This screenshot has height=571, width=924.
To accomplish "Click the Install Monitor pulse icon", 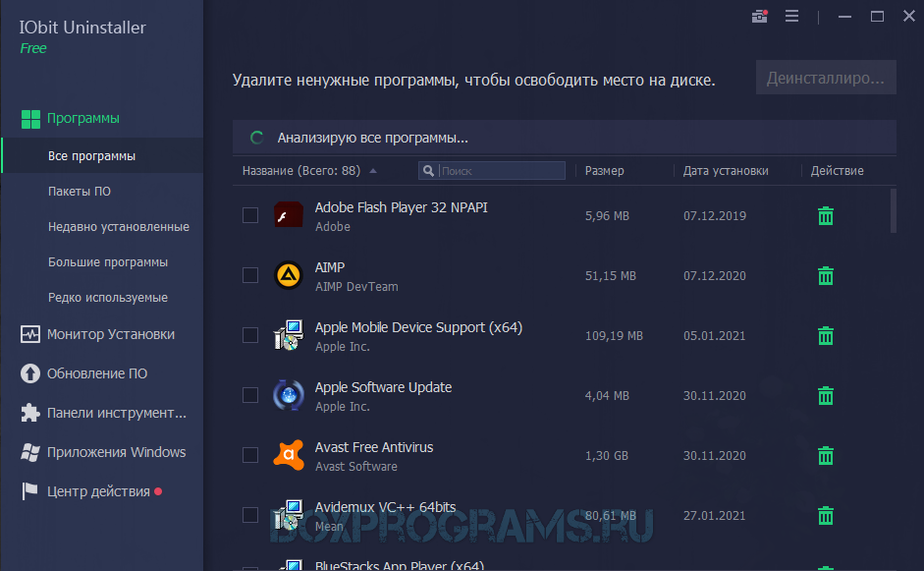I will (30, 334).
